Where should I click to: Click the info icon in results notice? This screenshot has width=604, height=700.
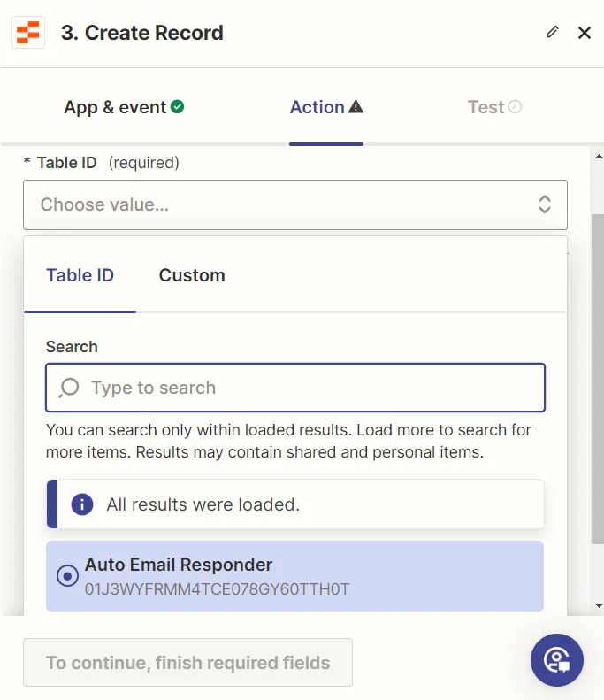(x=82, y=504)
